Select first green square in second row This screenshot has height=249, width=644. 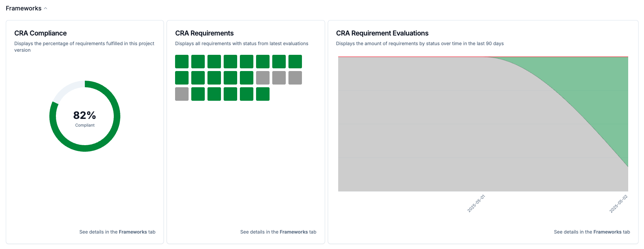point(182,78)
